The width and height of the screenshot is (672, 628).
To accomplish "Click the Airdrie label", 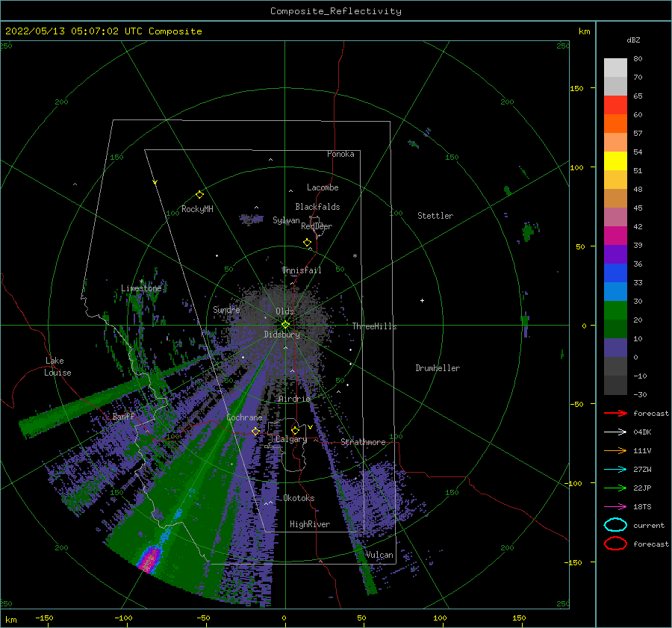I will pyautogui.click(x=294, y=399).
